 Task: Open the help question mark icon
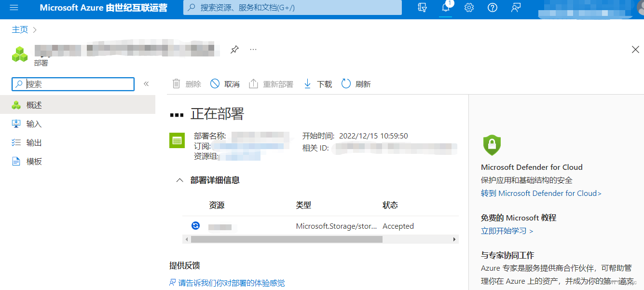[493, 8]
